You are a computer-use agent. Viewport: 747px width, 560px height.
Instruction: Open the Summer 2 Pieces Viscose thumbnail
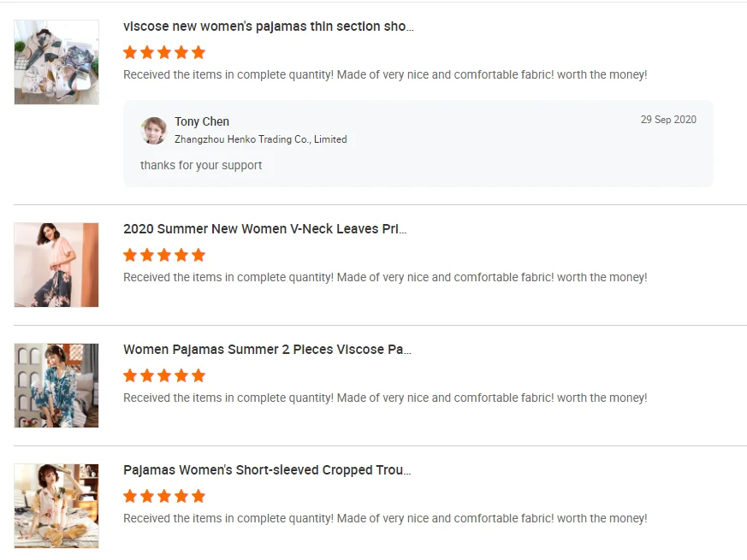coord(56,386)
